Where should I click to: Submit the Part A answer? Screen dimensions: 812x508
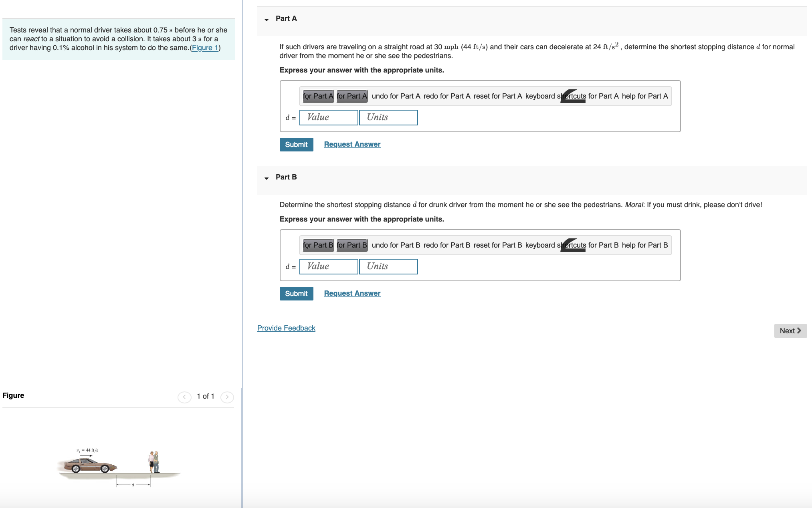tap(296, 145)
